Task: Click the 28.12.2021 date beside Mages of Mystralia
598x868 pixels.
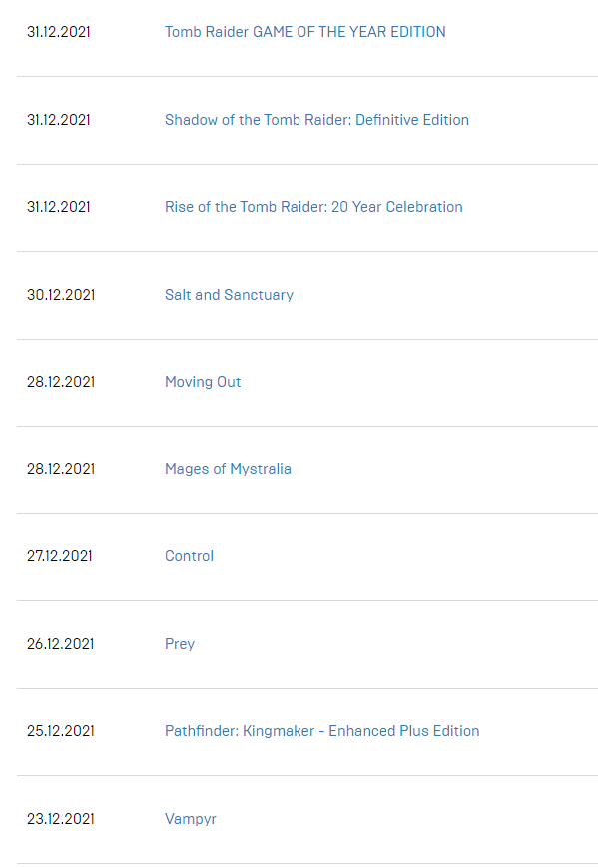Action: 61,469
